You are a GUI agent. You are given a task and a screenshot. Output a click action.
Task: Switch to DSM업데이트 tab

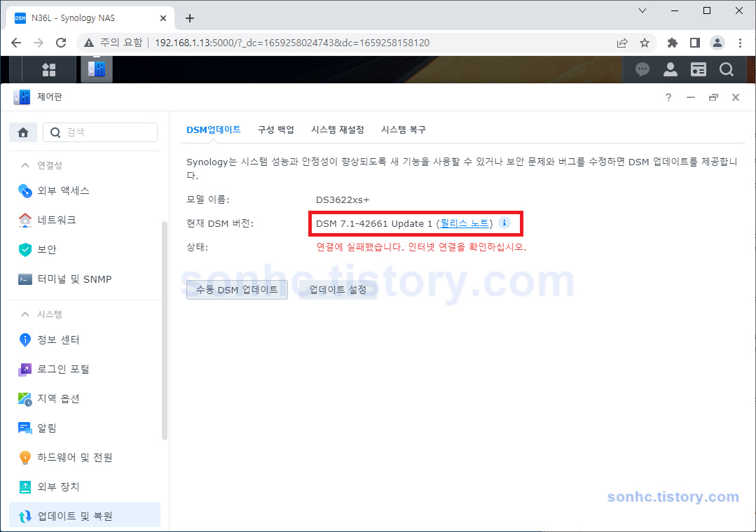pyautogui.click(x=213, y=129)
